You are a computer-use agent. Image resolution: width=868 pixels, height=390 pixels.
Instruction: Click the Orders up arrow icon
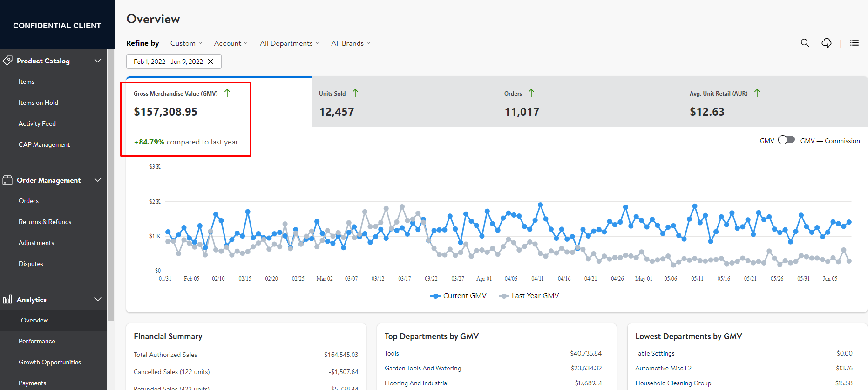point(531,93)
